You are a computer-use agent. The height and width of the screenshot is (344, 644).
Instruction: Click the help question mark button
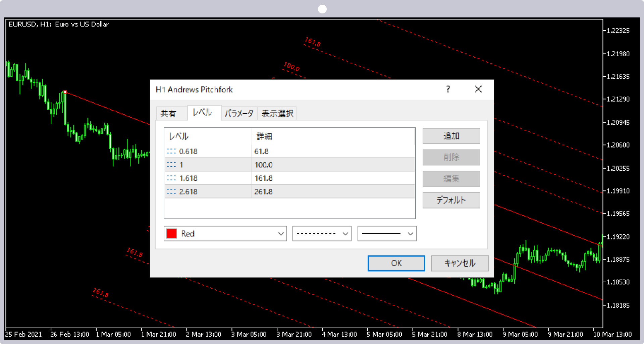(448, 89)
